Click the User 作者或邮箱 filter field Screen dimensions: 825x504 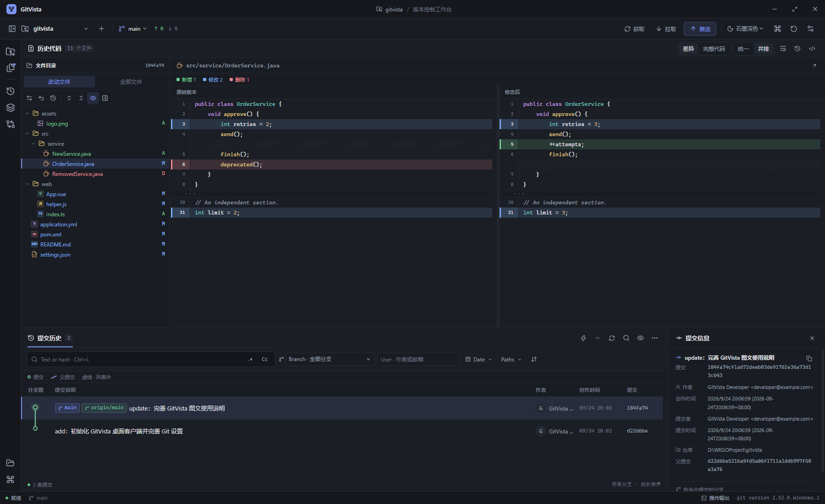pos(418,359)
